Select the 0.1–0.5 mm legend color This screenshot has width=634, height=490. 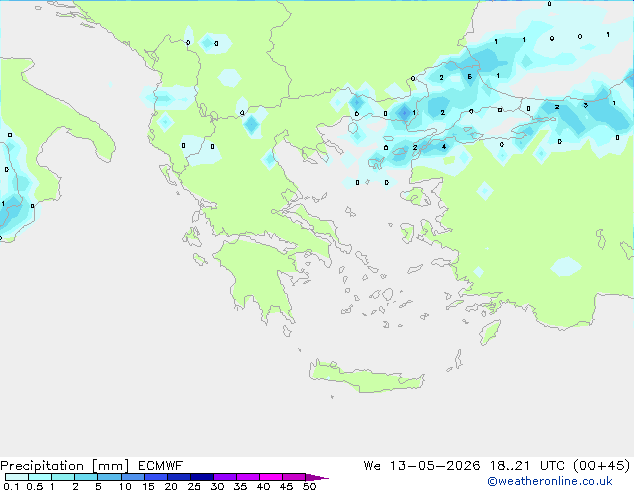[17, 477]
